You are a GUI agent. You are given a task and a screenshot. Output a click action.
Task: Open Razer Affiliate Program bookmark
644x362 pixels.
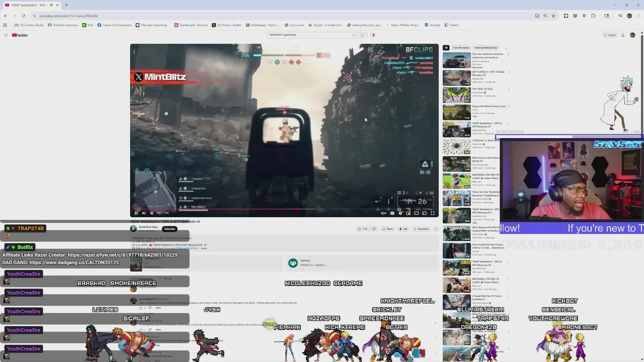[x=403, y=25]
